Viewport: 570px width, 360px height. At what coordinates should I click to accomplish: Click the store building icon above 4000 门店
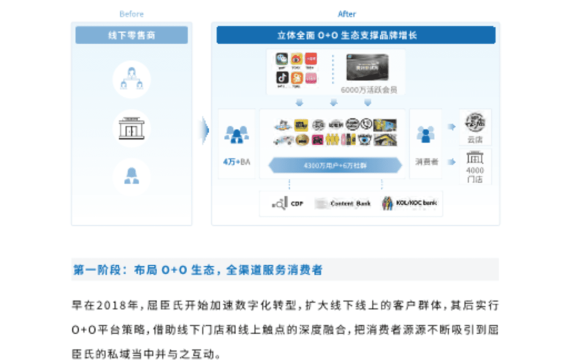475,157
